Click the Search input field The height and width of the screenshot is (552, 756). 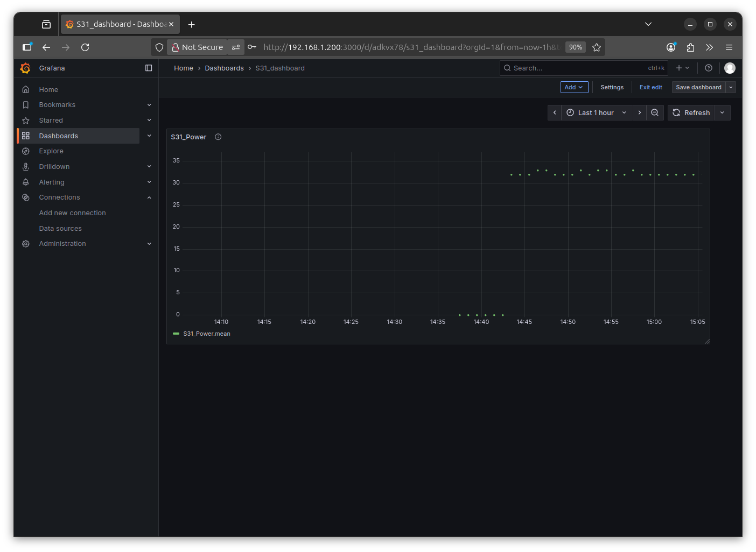(x=576, y=68)
